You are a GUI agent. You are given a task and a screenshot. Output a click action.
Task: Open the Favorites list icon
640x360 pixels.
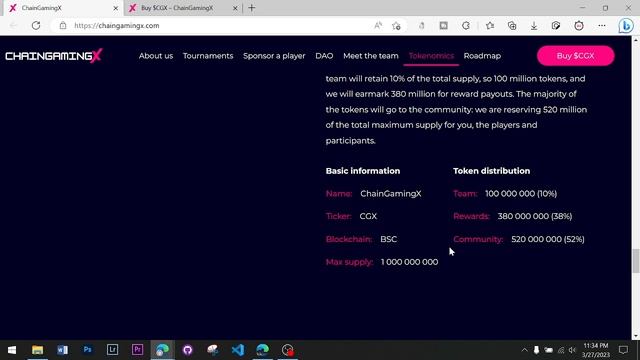[490, 25]
